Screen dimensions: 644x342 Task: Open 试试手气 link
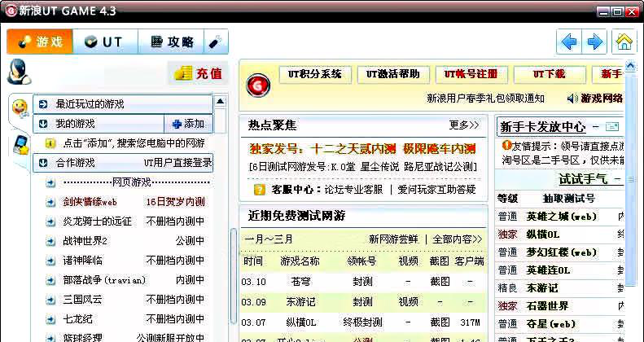tap(583, 178)
